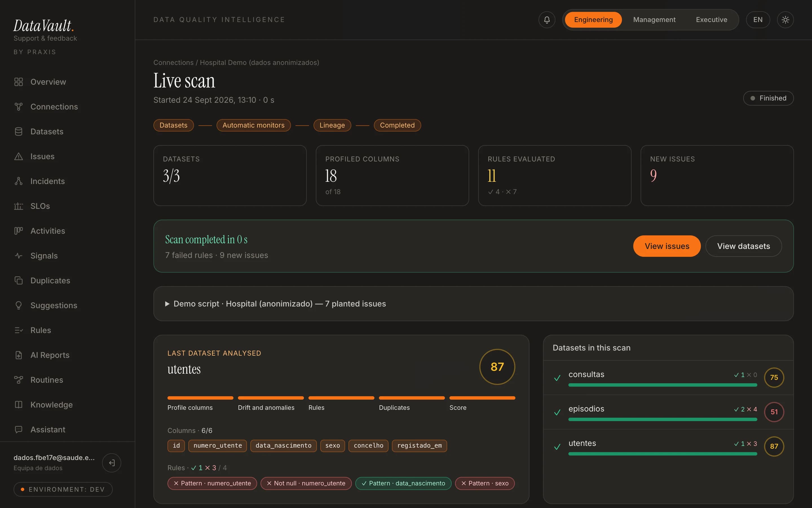The width and height of the screenshot is (812, 508).
Task: Change language via EN button
Action: tap(758, 20)
